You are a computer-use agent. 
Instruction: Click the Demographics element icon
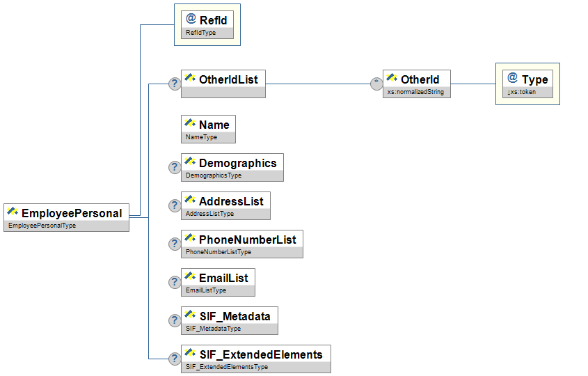click(x=189, y=162)
